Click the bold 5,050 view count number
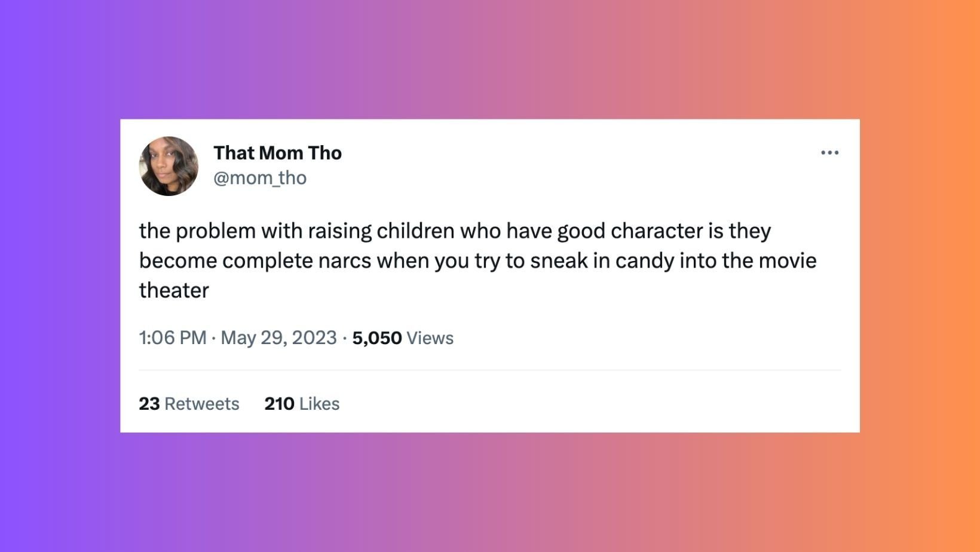The width and height of the screenshot is (980, 552). [376, 338]
